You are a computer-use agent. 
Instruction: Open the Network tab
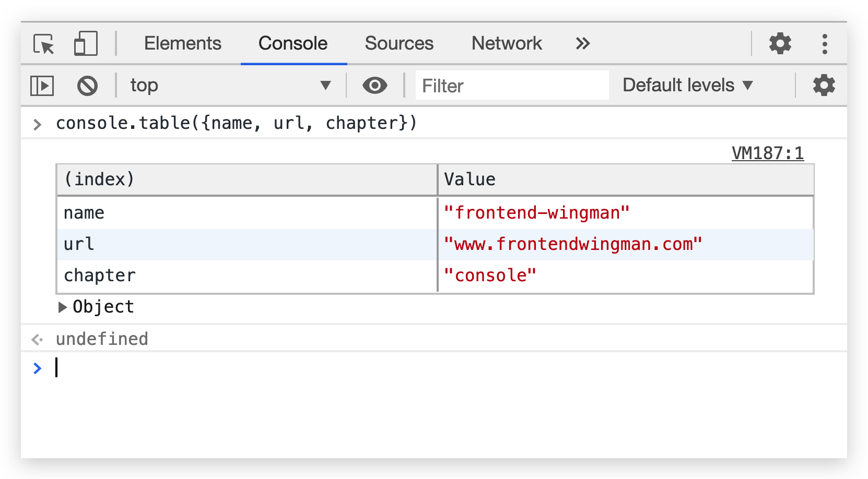tap(507, 43)
